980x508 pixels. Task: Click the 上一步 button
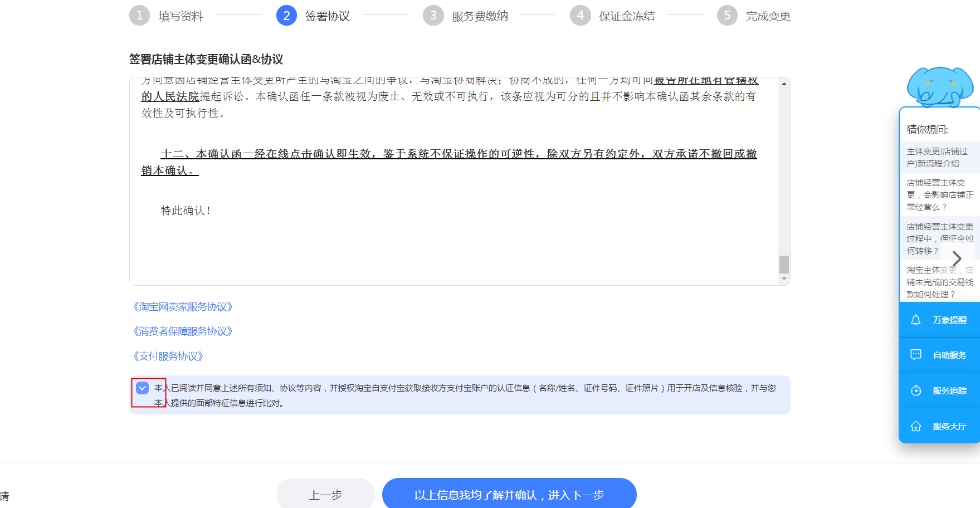[x=325, y=495]
